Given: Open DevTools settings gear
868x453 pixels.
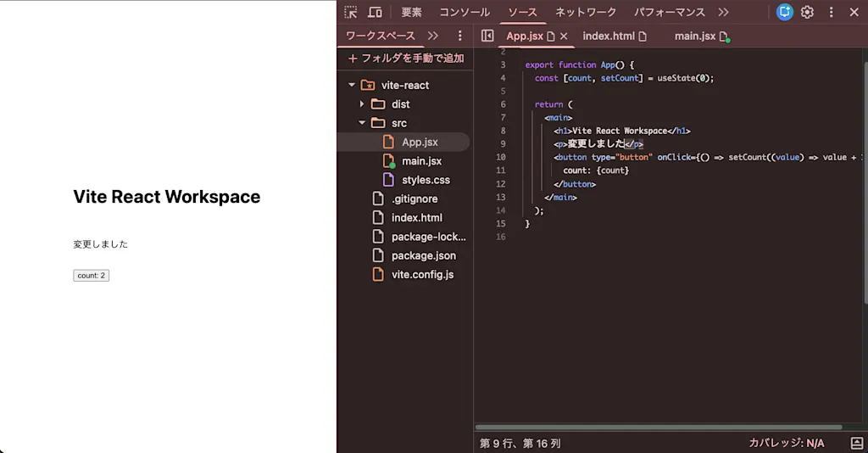Looking at the screenshot, I should (x=808, y=12).
